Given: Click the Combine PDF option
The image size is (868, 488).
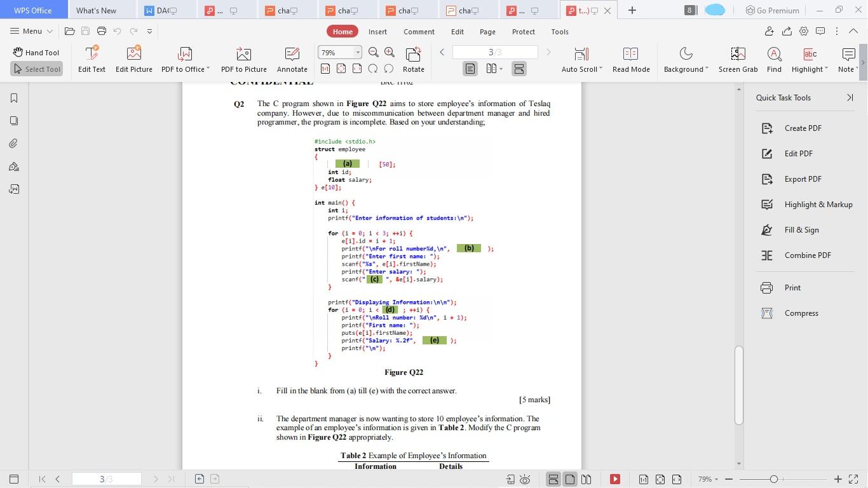Looking at the screenshot, I should [808, 255].
